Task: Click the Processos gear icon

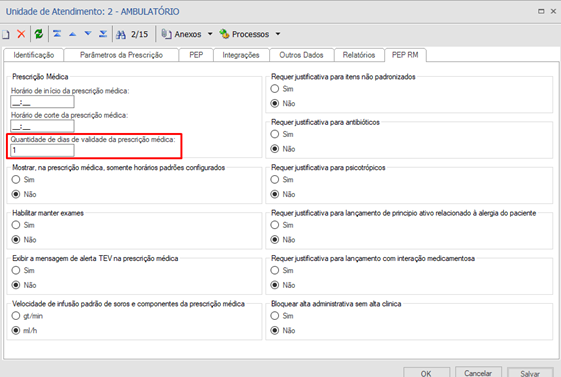Action: pos(224,34)
